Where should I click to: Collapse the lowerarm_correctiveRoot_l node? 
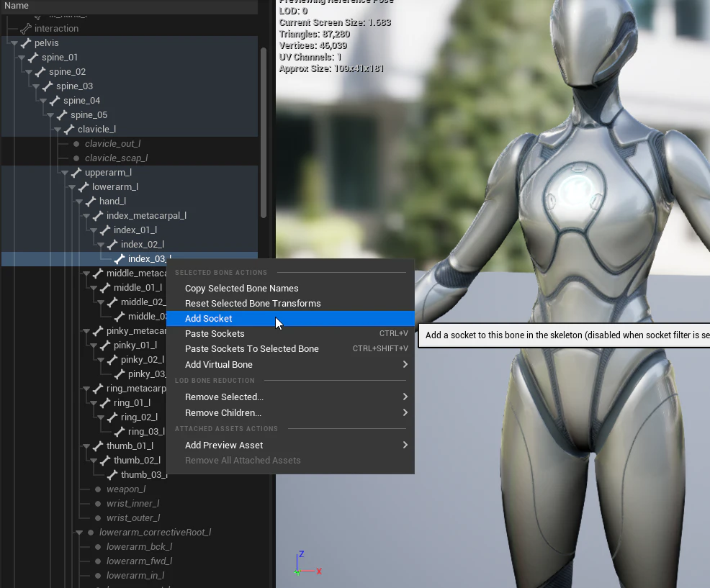click(80, 533)
